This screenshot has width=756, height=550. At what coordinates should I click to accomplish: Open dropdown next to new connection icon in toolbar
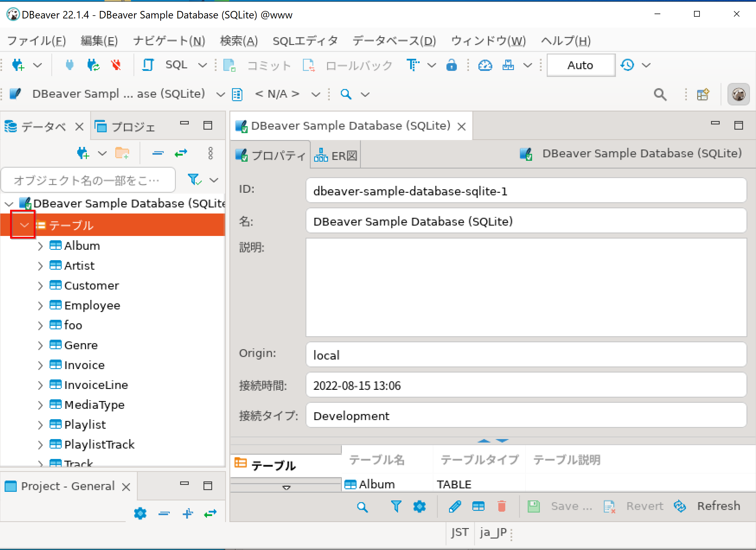click(x=38, y=65)
